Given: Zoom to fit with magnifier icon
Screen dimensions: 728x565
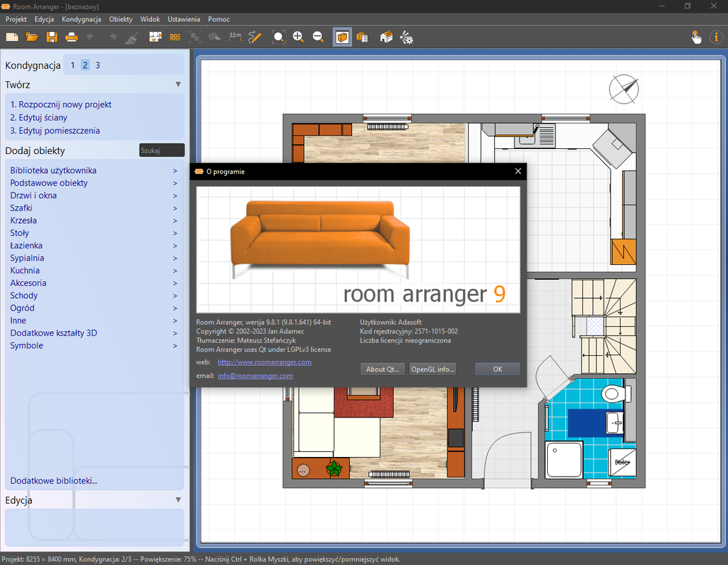Looking at the screenshot, I should pyautogui.click(x=278, y=37).
